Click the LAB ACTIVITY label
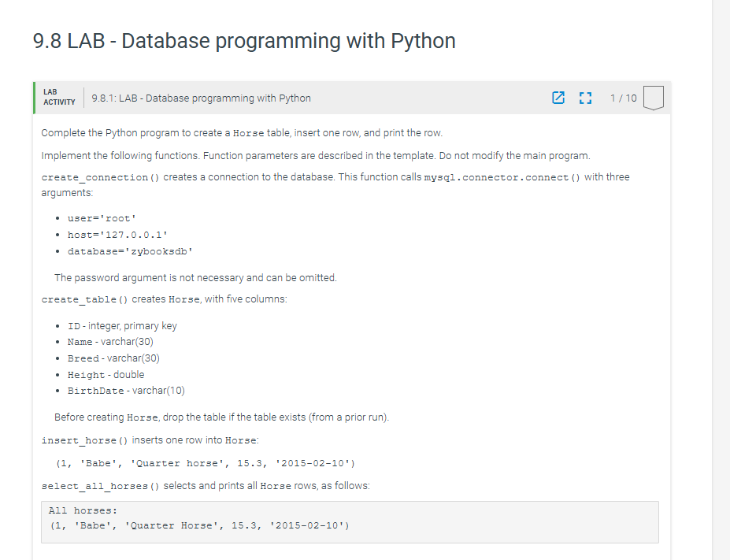 pos(58,98)
